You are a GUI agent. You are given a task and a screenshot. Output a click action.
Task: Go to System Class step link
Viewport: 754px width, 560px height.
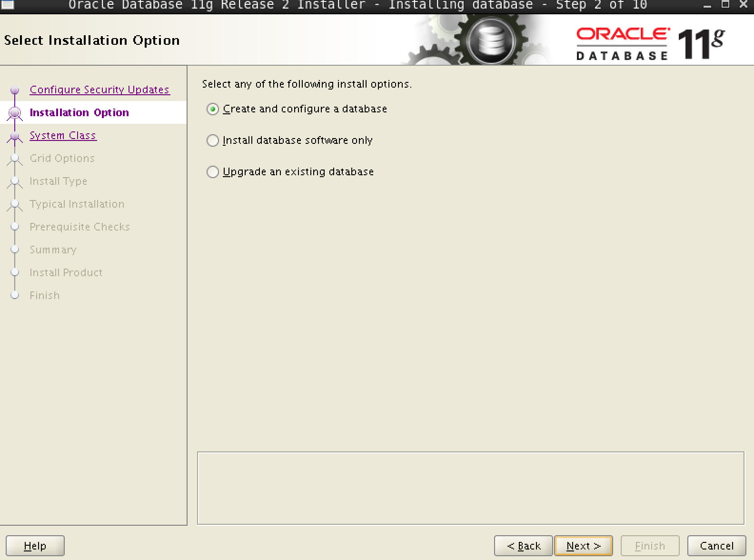click(63, 135)
